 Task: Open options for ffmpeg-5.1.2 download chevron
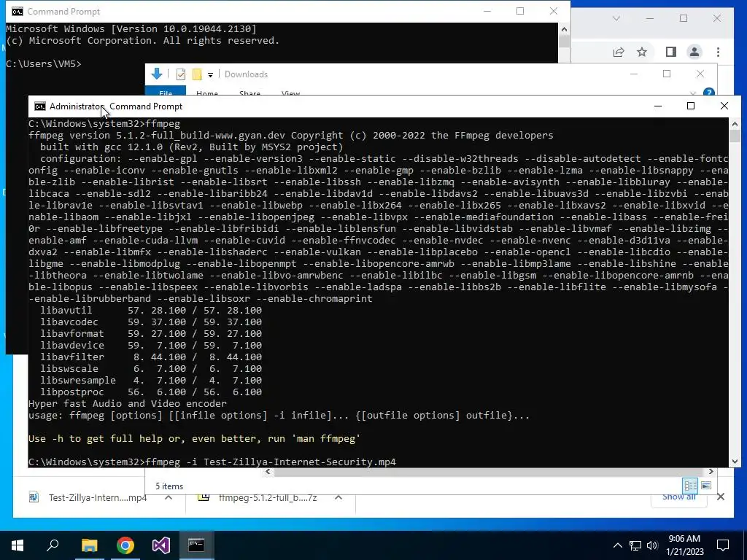point(338,497)
